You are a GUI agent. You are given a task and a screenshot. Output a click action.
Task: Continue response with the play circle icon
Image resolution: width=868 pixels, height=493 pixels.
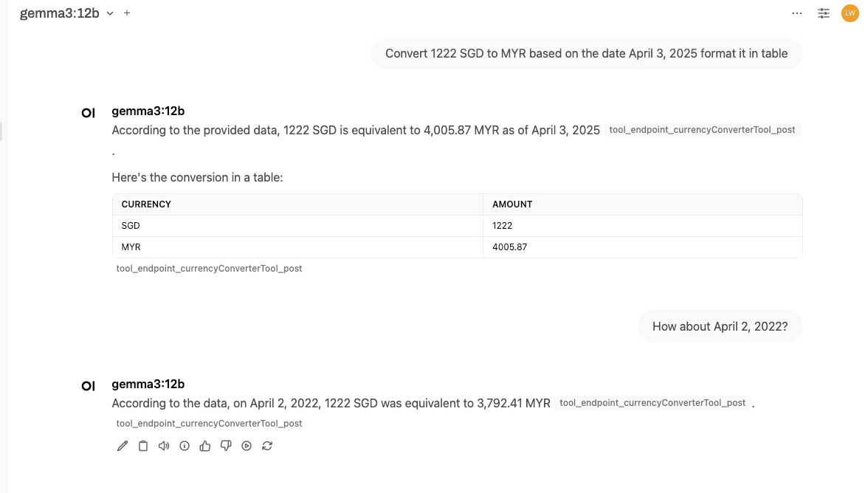point(247,446)
